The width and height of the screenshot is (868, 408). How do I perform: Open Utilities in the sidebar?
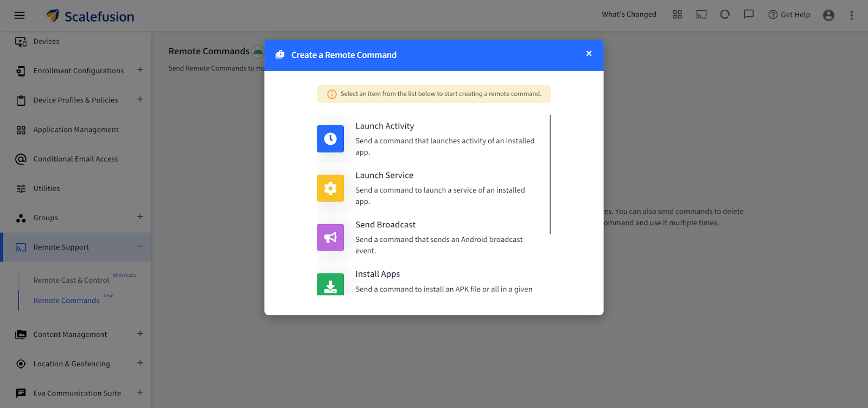point(47,188)
